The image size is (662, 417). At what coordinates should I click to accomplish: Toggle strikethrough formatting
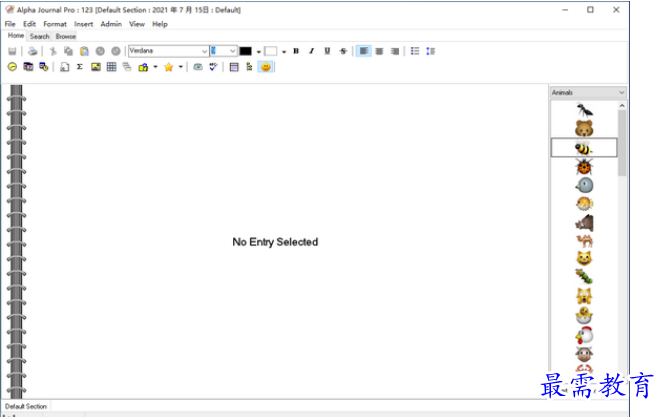tap(343, 51)
